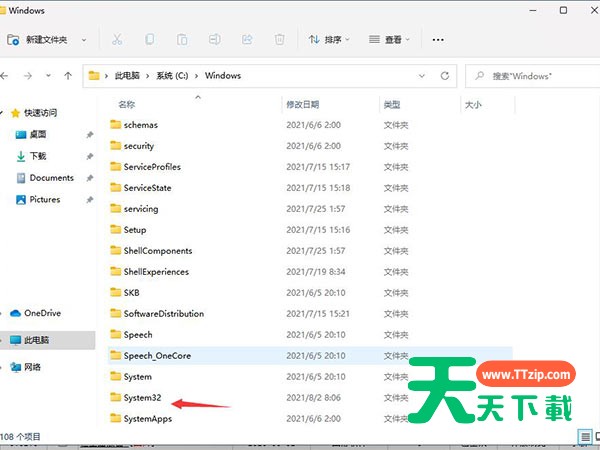Click the Paste icon in toolbar

(x=182, y=40)
